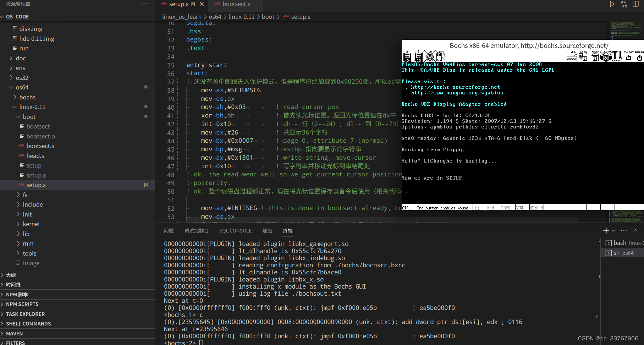Click Bochs CD-ROM drive icon
Viewport: 644px width, 345px height.
(x=430, y=56)
